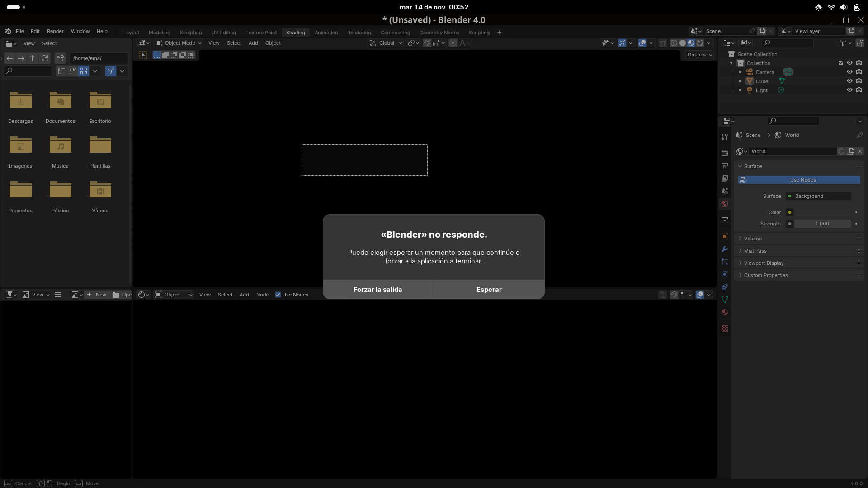Switch to the Layout workspace tab
Screen dimensions: 868x488
click(x=131, y=33)
